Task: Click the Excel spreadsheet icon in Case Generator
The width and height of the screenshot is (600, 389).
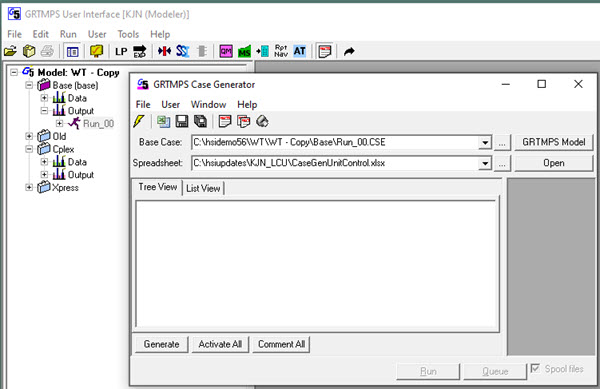Action: pyautogui.click(x=163, y=122)
